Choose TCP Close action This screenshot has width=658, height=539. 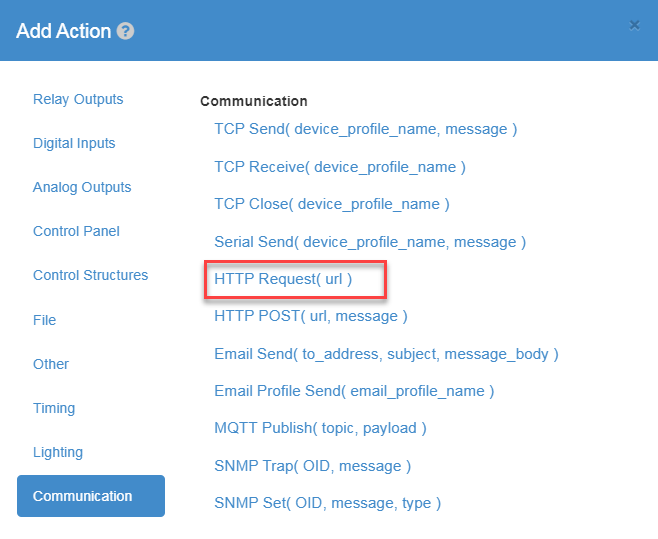(332, 204)
